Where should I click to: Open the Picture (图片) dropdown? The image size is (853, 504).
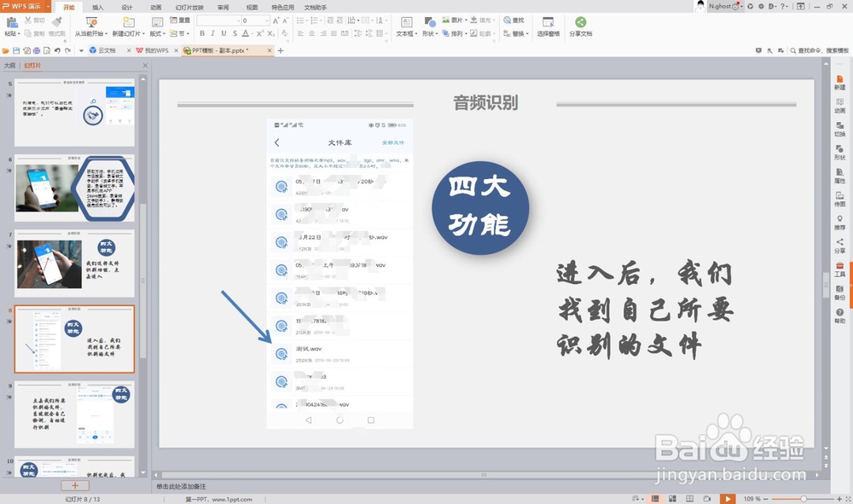(x=455, y=20)
